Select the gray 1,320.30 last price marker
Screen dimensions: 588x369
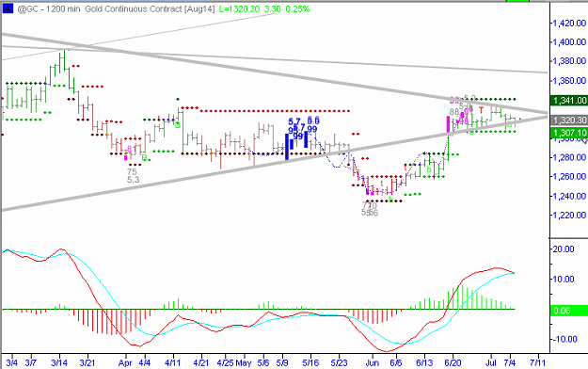pos(569,120)
